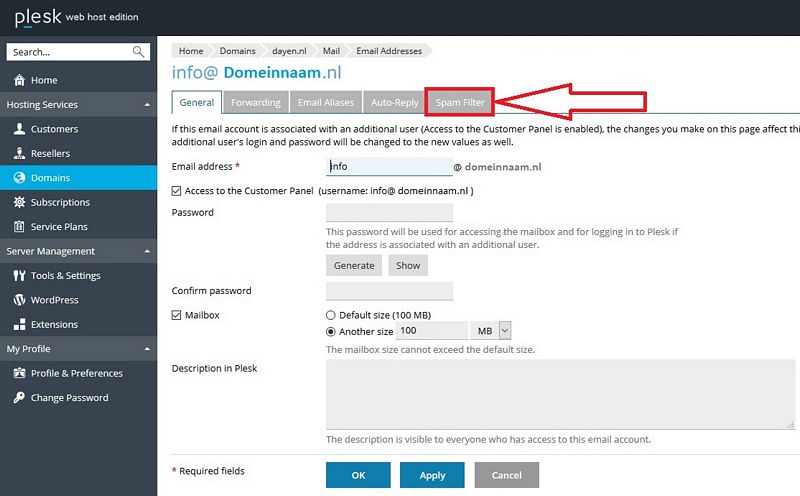Click the Profile & Preferences icon

pyautogui.click(x=19, y=373)
